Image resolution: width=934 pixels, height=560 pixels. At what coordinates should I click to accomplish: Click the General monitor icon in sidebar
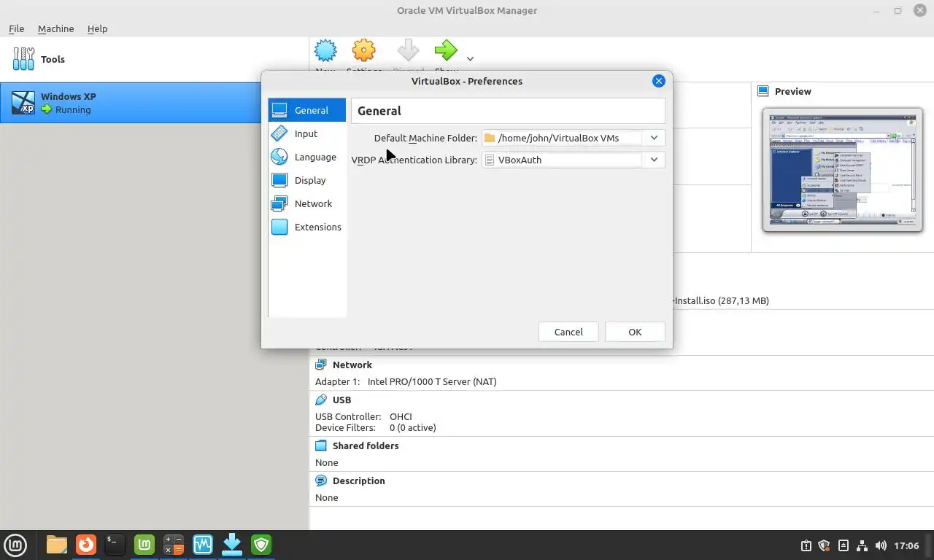pos(279,110)
